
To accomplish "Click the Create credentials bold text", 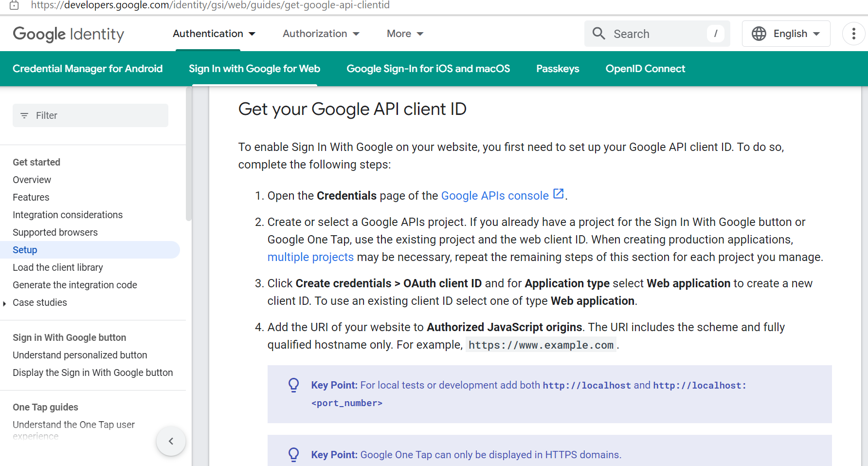I will click(344, 283).
